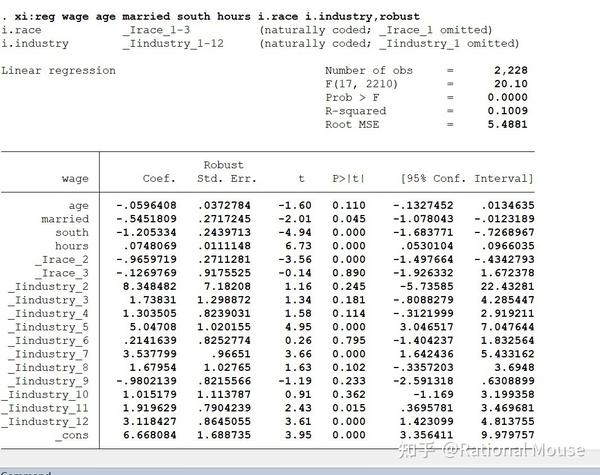Click the R-squared value 0.1009
The width and height of the screenshot is (600, 475).
click(x=507, y=111)
